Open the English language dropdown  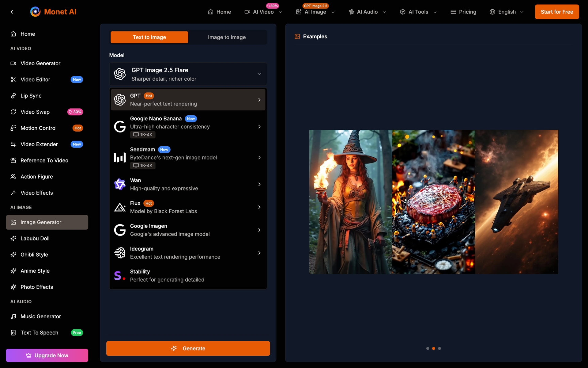(x=507, y=12)
